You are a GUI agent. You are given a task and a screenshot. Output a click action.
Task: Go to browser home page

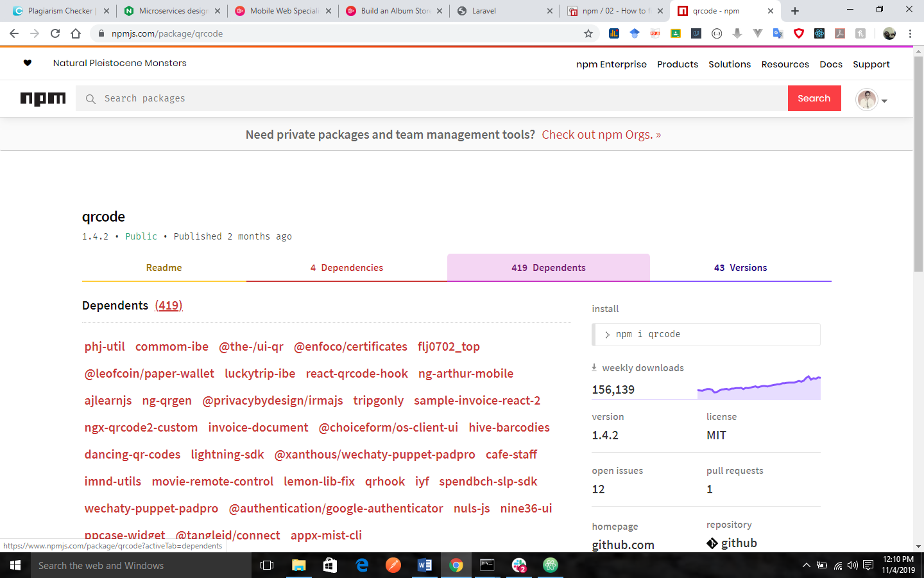[x=76, y=33]
